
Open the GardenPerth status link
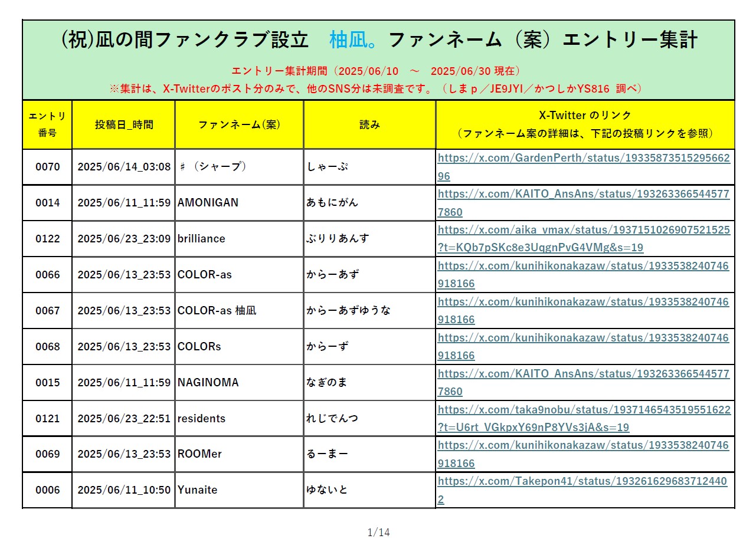584,167
